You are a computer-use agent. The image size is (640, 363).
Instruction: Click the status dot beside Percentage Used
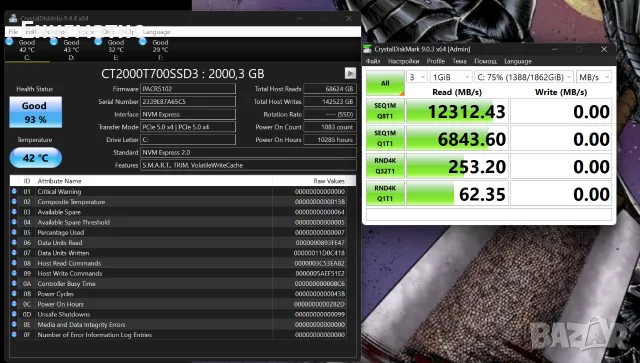point(14,232)
